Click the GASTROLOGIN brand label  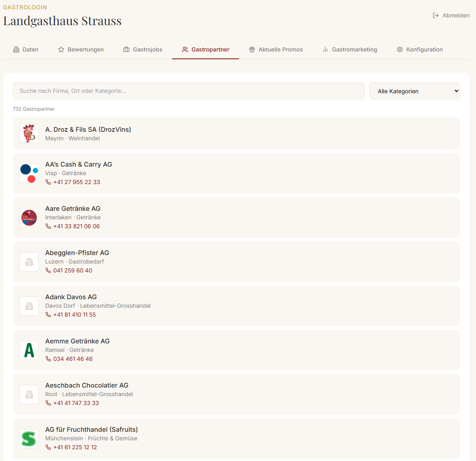25,7
